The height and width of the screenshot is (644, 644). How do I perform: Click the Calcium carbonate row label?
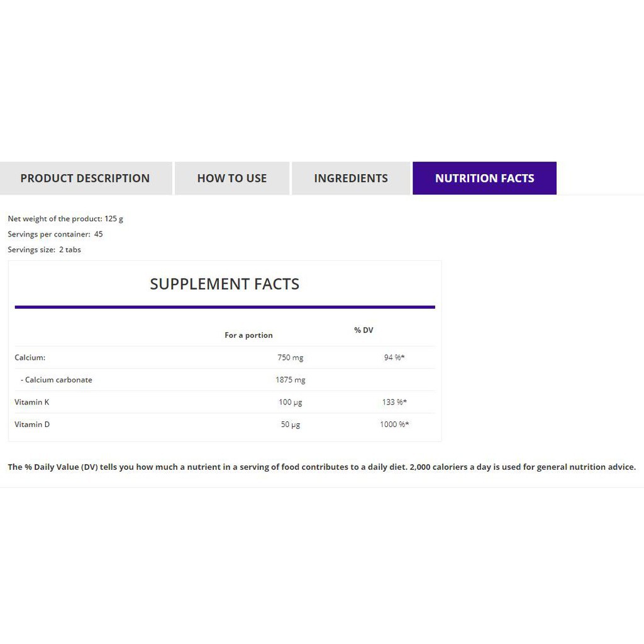click(58, 380)
